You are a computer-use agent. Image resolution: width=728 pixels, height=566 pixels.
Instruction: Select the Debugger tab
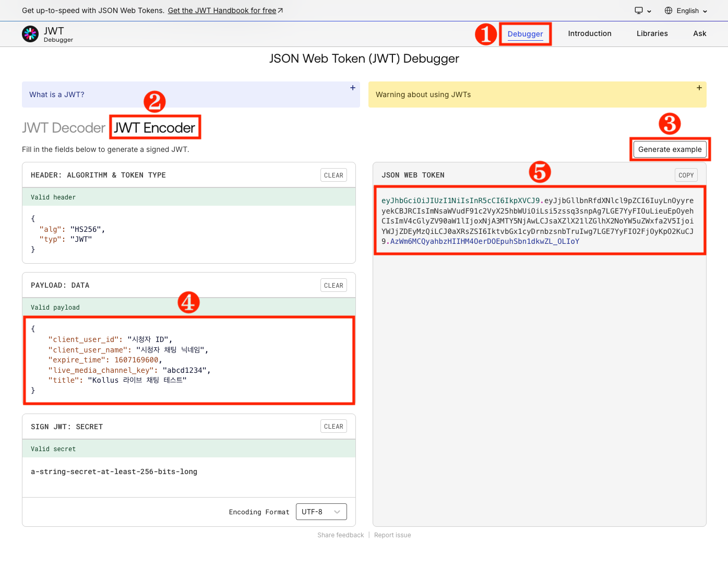[525, 34]
